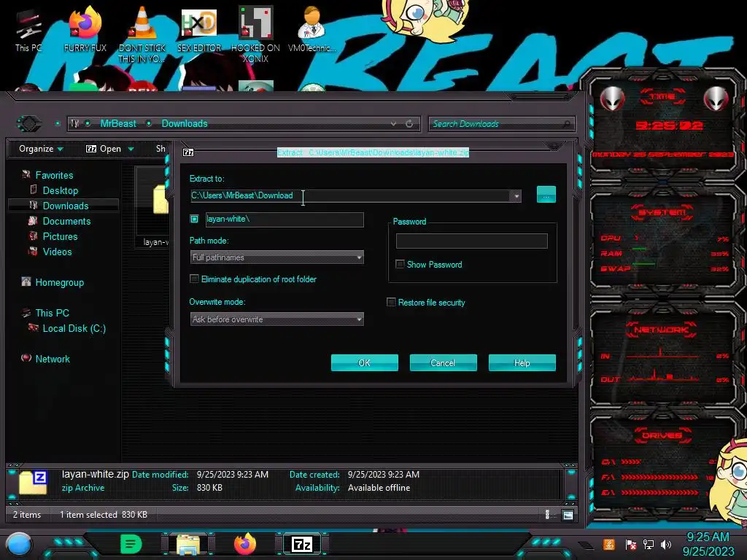Open Documents in the navigation pane
The height and width of the screenshot is (560, 747).
[x=66, y=221]
